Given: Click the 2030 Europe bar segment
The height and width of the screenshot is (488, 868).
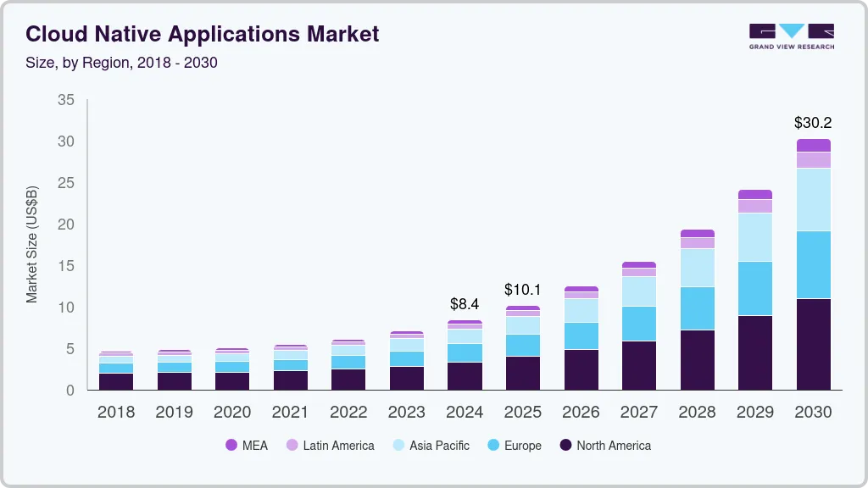Looking at the screenshot, I should [x=813, y=264].
